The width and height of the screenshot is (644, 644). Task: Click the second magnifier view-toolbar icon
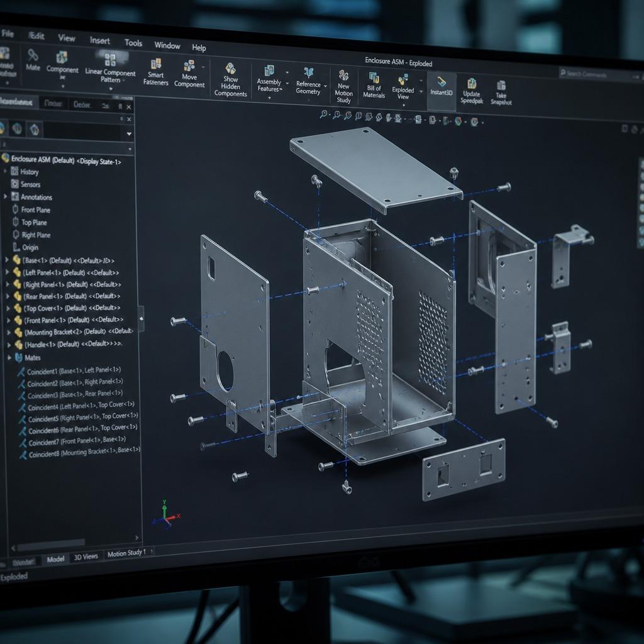337,116
